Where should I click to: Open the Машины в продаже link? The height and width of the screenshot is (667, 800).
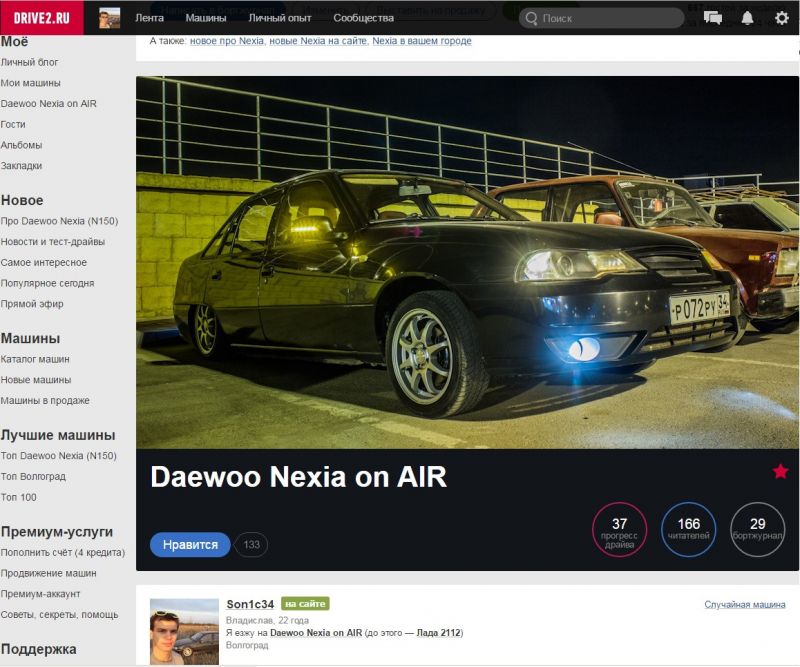(45, 401)
